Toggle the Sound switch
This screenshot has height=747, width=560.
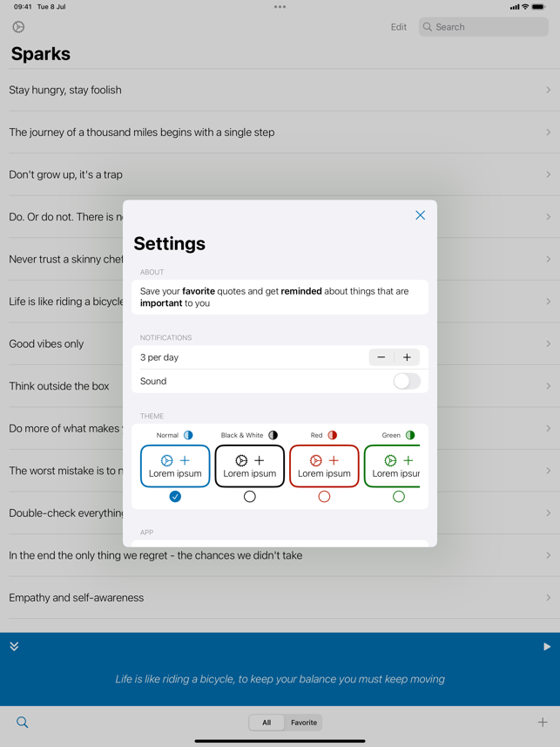click(407, 381)
